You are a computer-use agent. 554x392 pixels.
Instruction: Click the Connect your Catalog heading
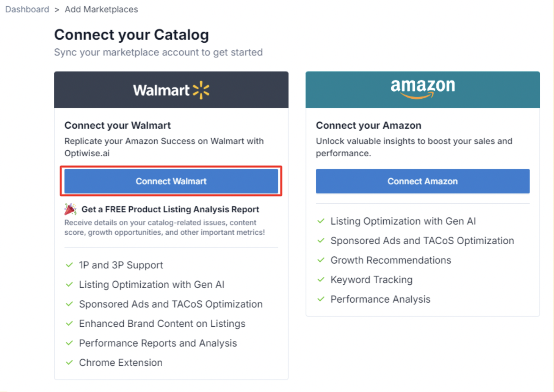(131, 35)
